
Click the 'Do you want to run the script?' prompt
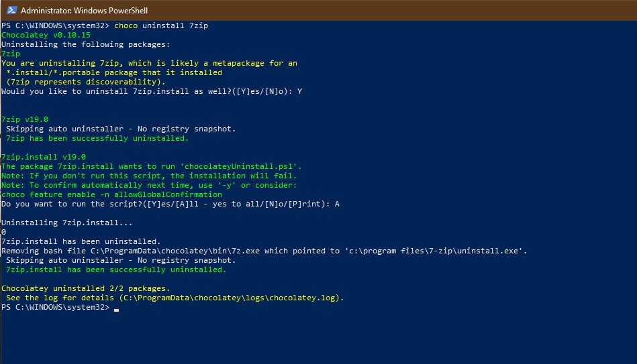click(170, 204)
